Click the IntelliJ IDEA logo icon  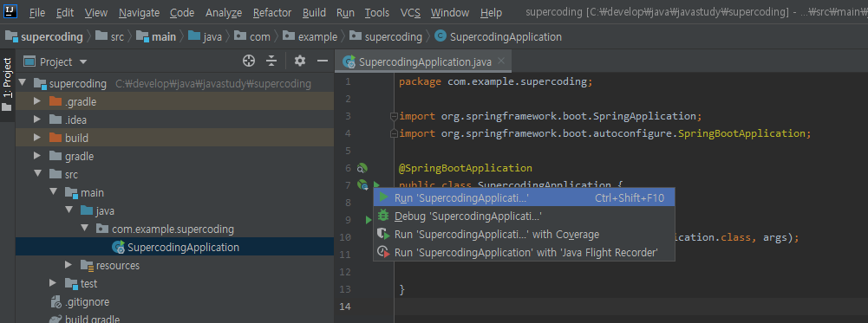(x=10, y=11)
